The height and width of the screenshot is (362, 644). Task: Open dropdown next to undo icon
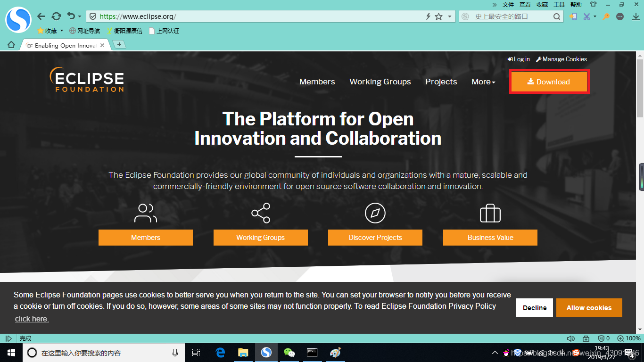(80, 16)
